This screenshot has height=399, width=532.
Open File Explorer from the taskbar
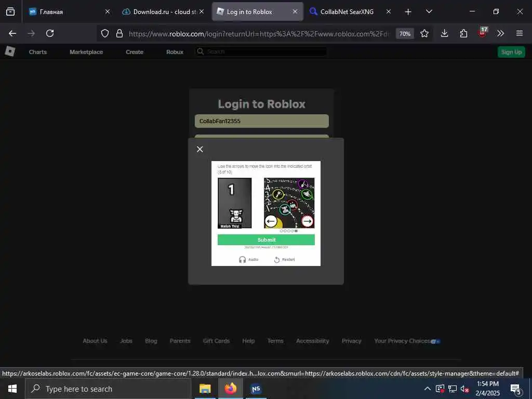coord(205,389)
